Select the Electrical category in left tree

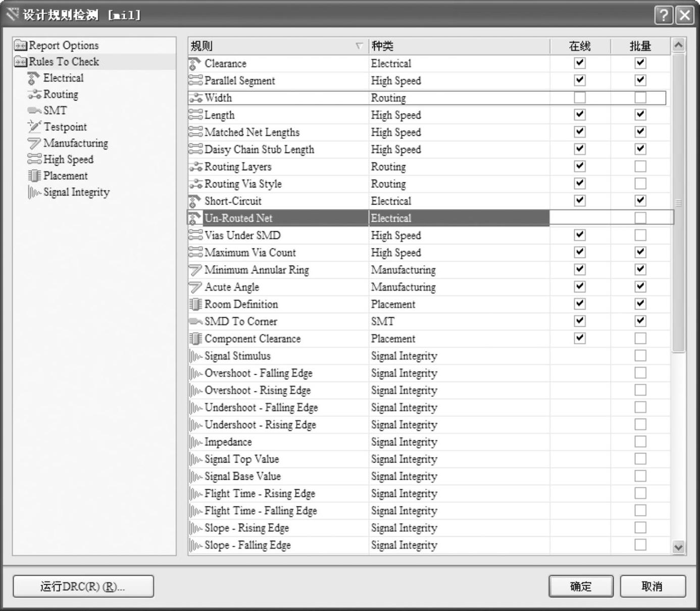coord(63,78)
